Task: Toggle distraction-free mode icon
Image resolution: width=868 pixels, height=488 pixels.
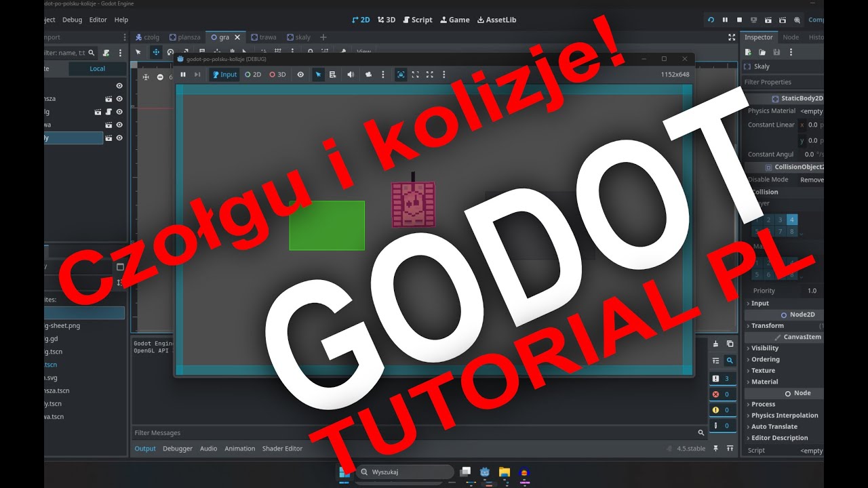Action: tap(732, 37)
